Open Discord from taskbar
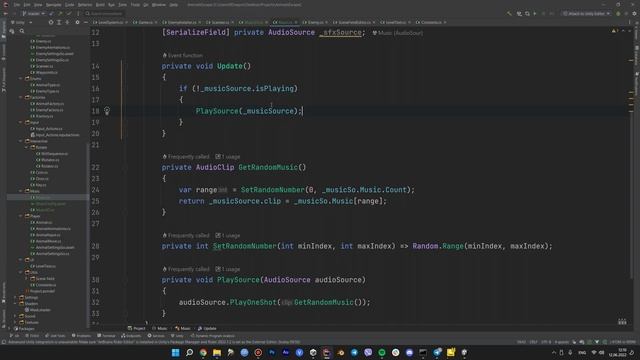The image size is (640, 360). (409, 352)
